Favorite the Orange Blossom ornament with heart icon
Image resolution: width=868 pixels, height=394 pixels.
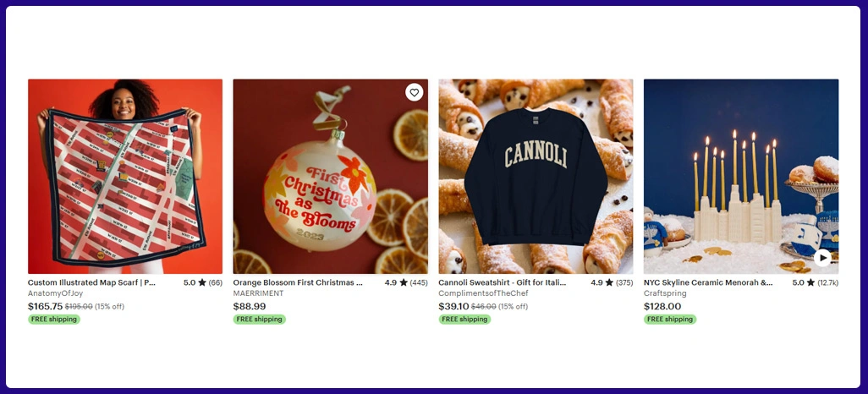coord(414,92)
